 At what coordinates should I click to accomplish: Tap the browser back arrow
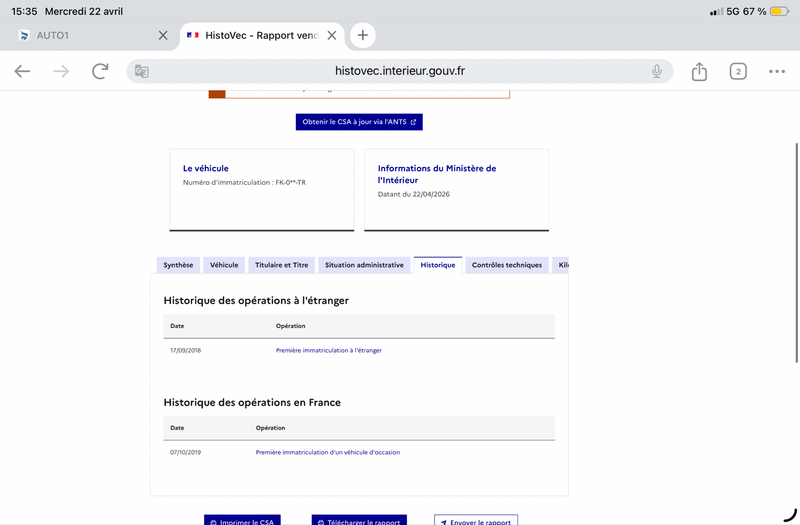[x=22, y=71]
